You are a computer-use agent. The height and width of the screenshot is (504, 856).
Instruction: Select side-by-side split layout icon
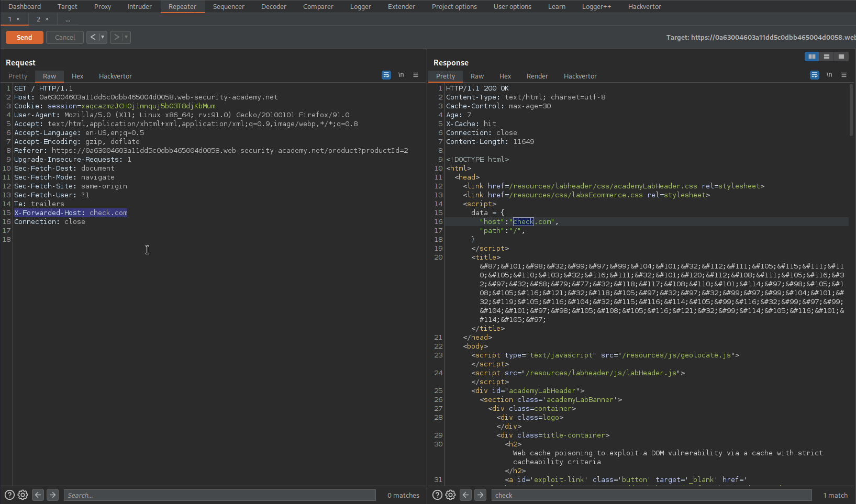pos(812,57)
